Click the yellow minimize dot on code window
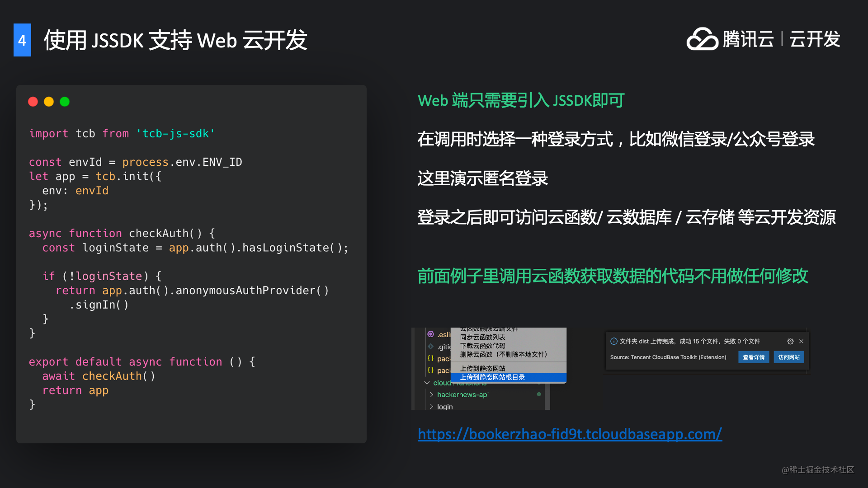868x488 pixels. point(49,102)
